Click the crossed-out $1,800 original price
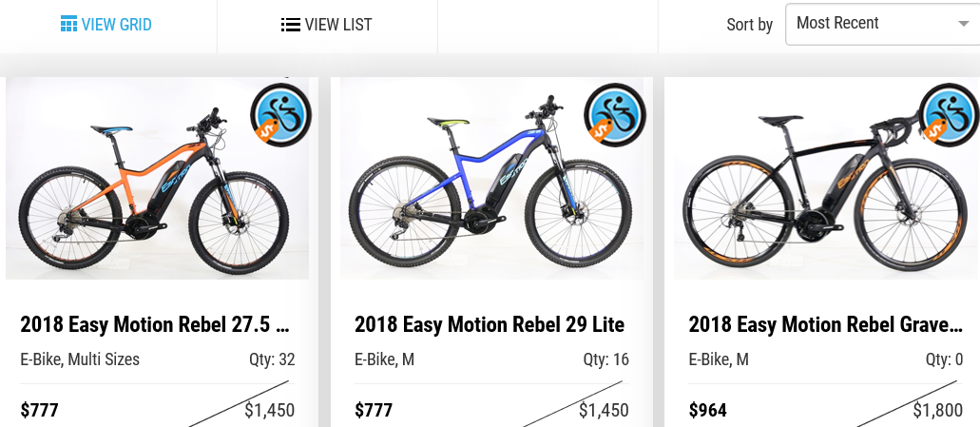This screenshot has height=427, width=980. tap(937, 411)
